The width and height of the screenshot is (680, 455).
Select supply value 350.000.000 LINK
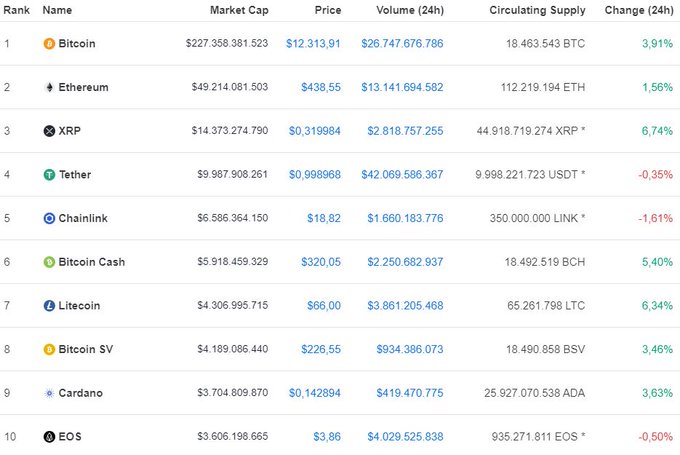(538, 219)
